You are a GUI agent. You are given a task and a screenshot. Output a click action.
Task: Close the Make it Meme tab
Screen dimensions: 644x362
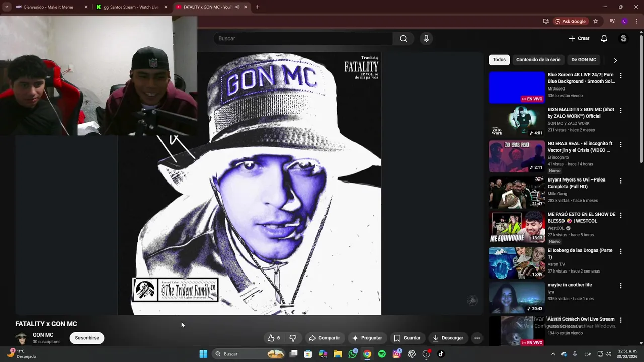tap(86, 7)
